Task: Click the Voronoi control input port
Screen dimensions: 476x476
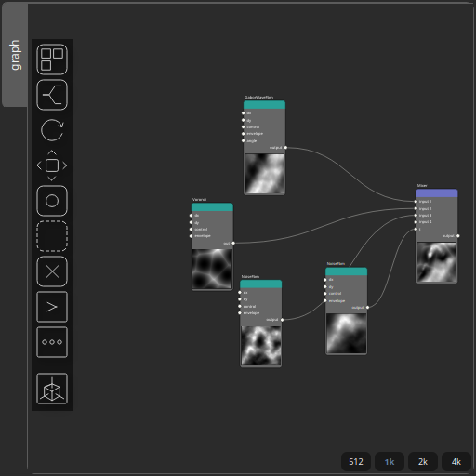Action: 192,230
